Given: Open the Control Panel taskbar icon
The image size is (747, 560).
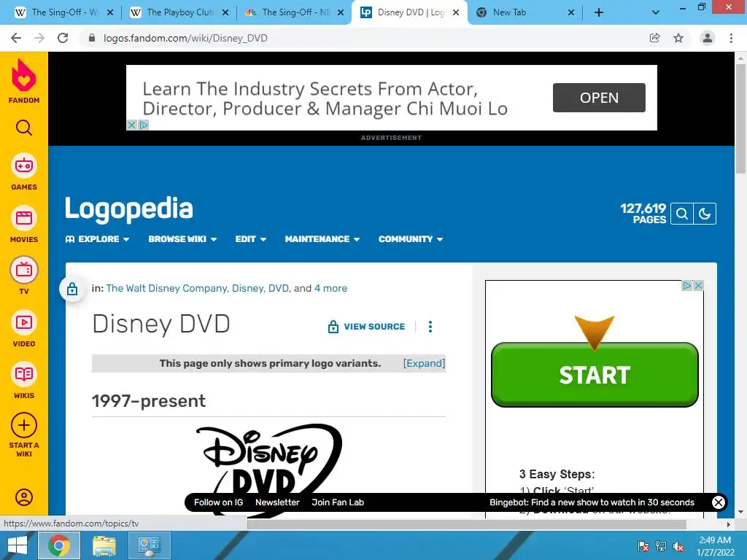Looking at the screenshot, I should (x=149, y=545).
